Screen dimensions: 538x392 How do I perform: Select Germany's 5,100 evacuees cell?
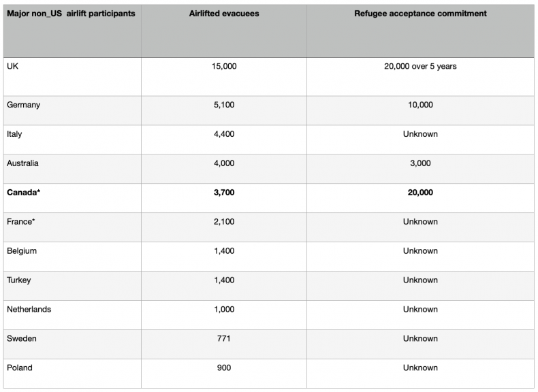click(224, 105)
